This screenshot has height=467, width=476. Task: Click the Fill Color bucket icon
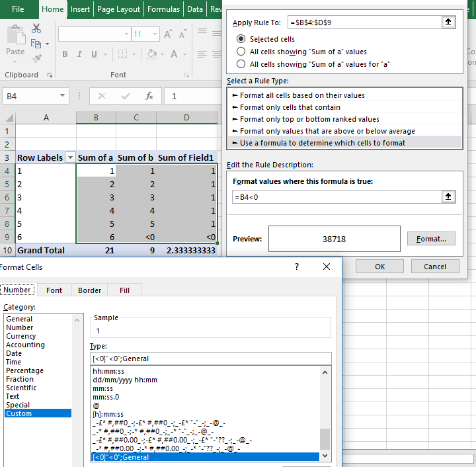[151, 54]
